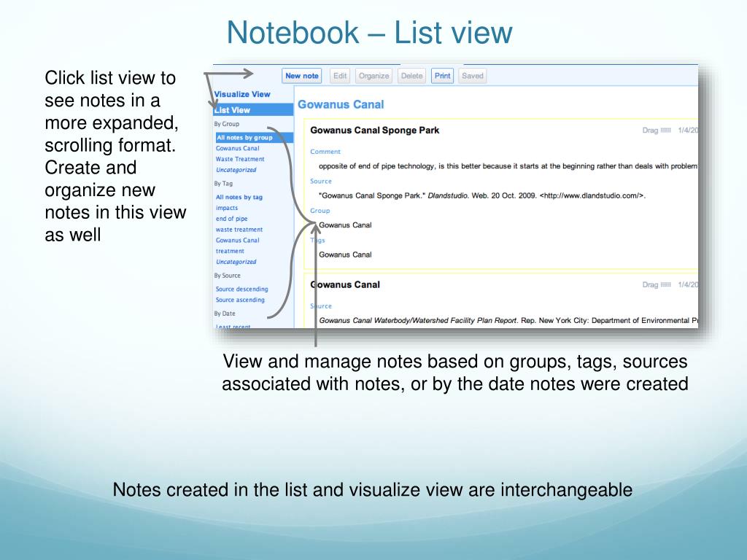Viewport: 747px width, 560px height.
Task: Select the List View tab
Action: (253, 109)
